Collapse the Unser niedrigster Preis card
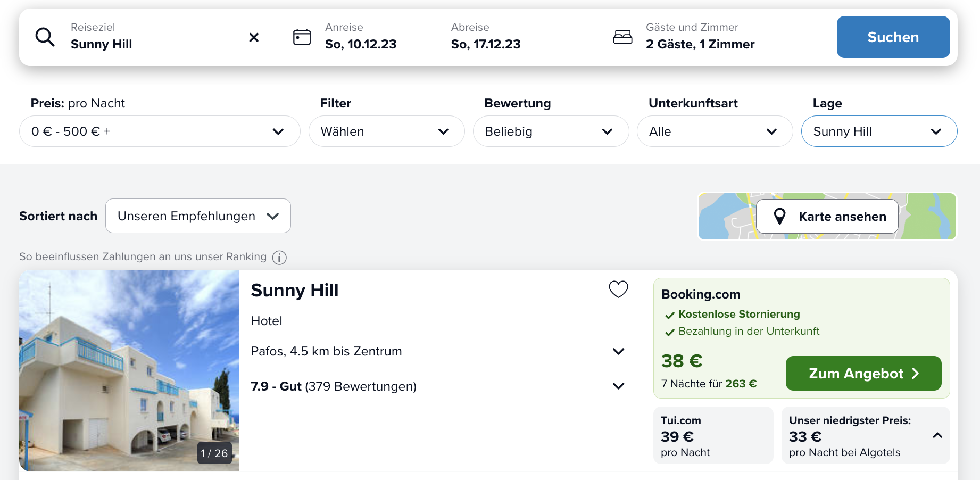This screenshot has width=980, height=480. (937, 435)
